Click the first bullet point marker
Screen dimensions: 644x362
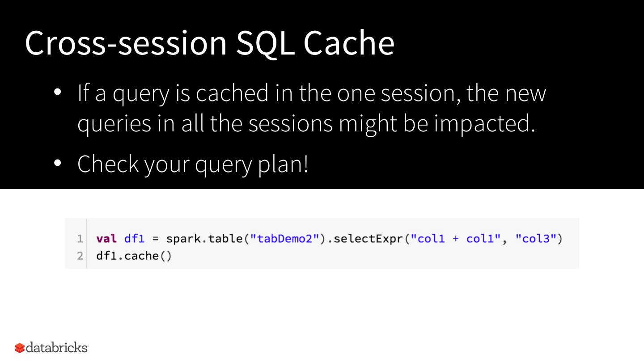(x=57, y=93)
